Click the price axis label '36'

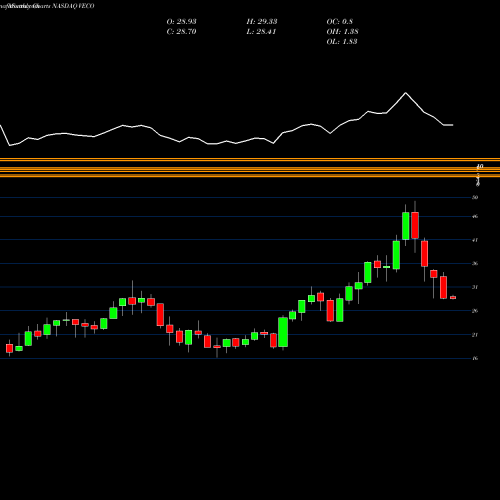(x=475, y=263)
